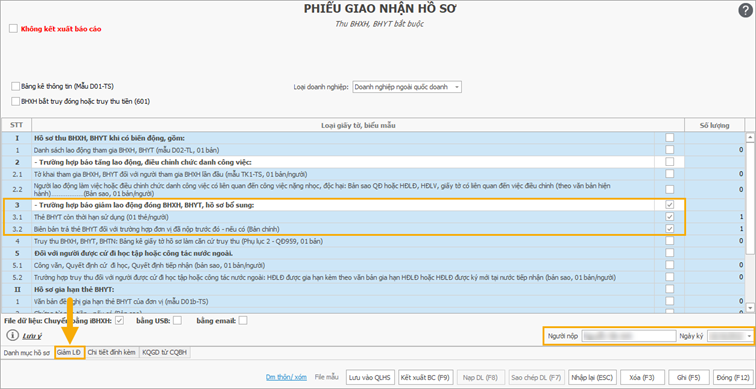Open the help question mark icon
The width and height of the screenshot is (756, 389).
(x=745, y=11)
